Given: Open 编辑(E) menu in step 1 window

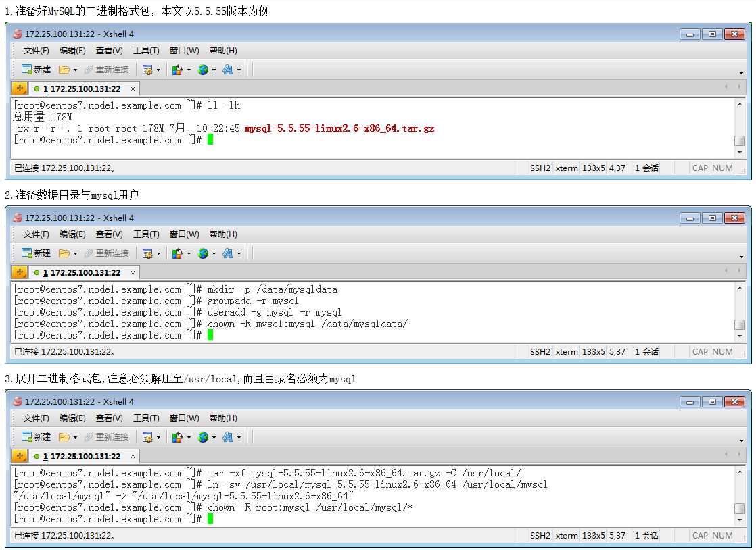Looking at the screenshot, I should [x=72, y=51].
